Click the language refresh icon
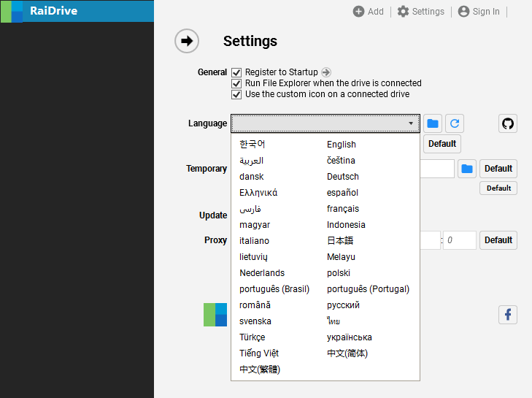The image size is (532, 398). click(x=455, y=123)
